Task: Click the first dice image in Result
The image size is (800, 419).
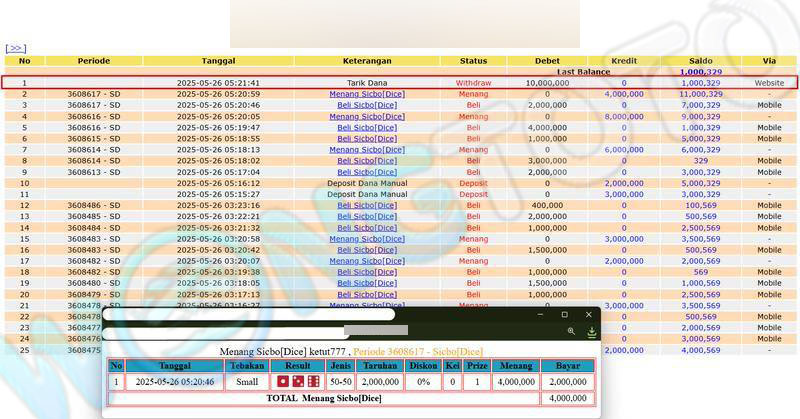Action: (x=283, y=382)
